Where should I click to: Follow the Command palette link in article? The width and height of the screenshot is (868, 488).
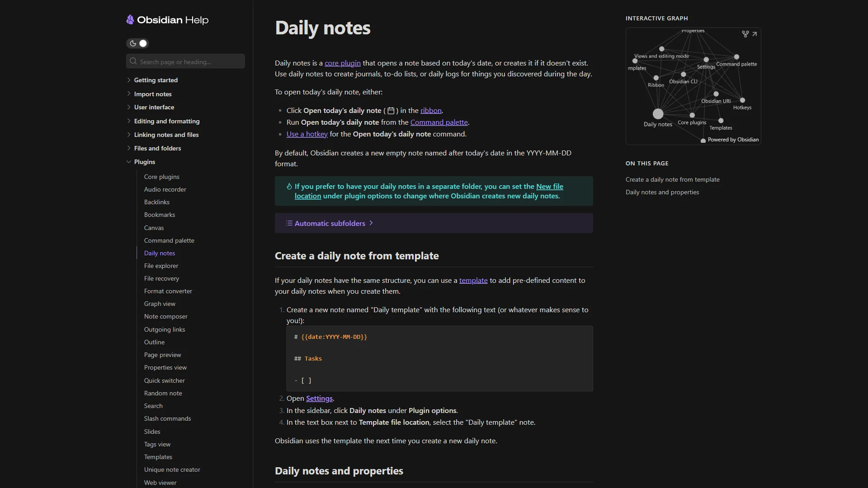(x=439, y=122)
